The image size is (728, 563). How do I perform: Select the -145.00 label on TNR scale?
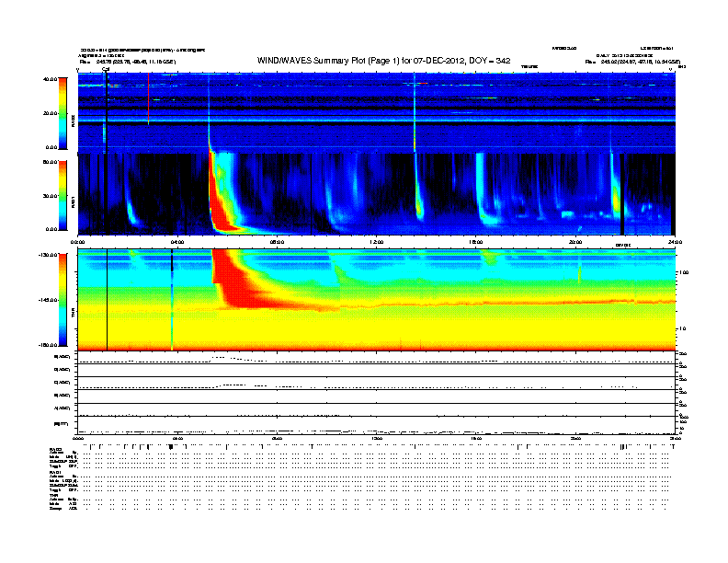point(48,300)
